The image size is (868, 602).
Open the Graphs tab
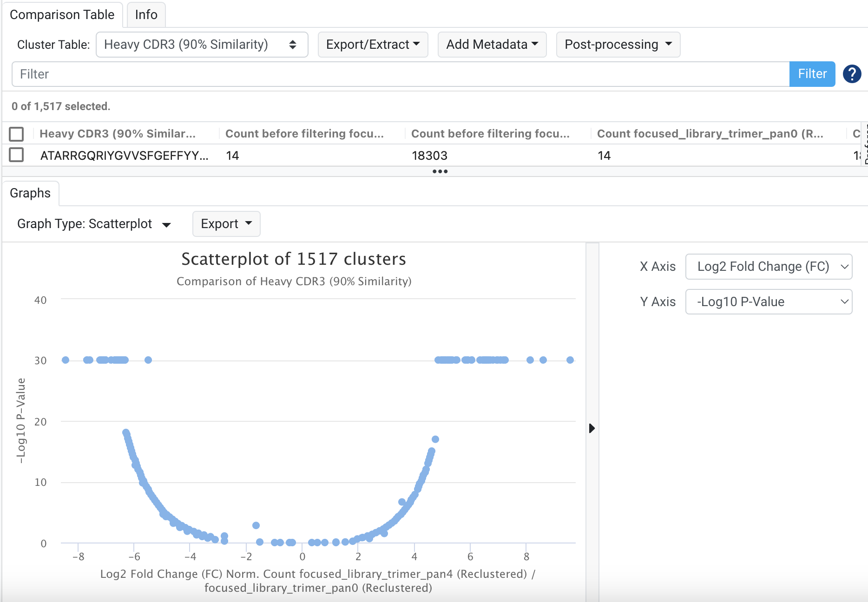[30, 193]
